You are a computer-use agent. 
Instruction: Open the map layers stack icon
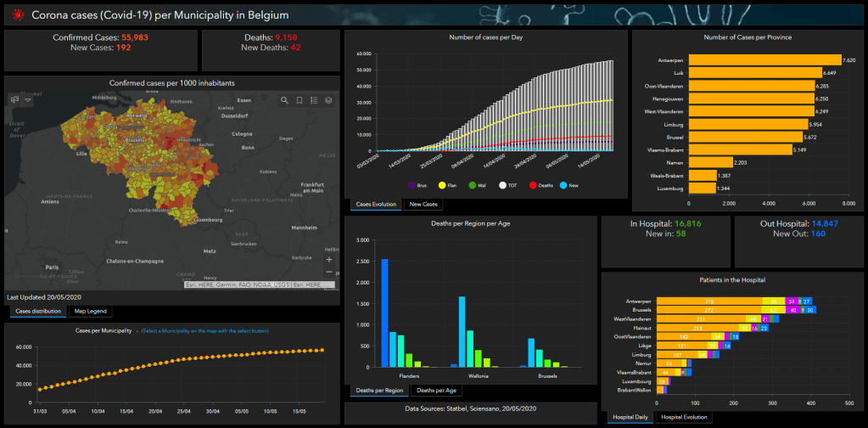coord(328,100)
